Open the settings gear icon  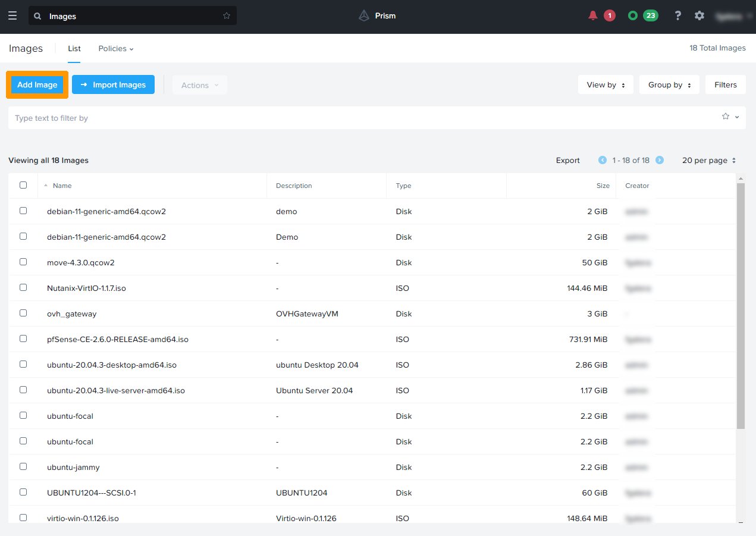[x=699, y=16]
